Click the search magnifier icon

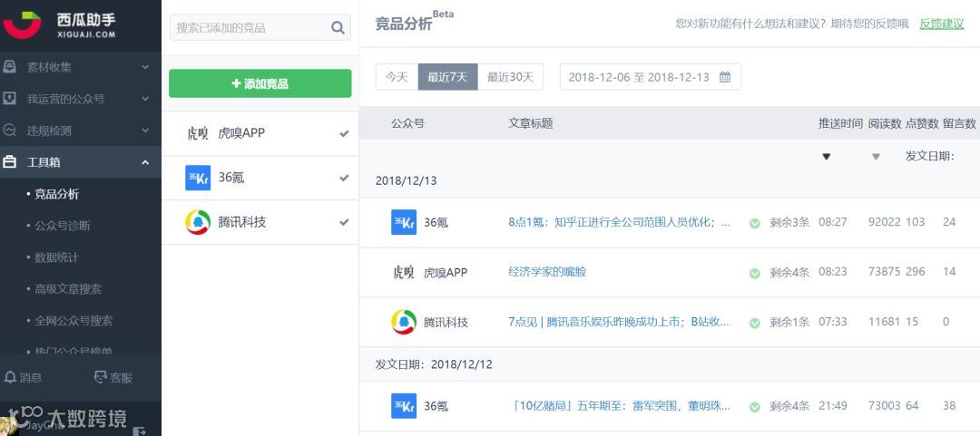click(x=338, y=27)
